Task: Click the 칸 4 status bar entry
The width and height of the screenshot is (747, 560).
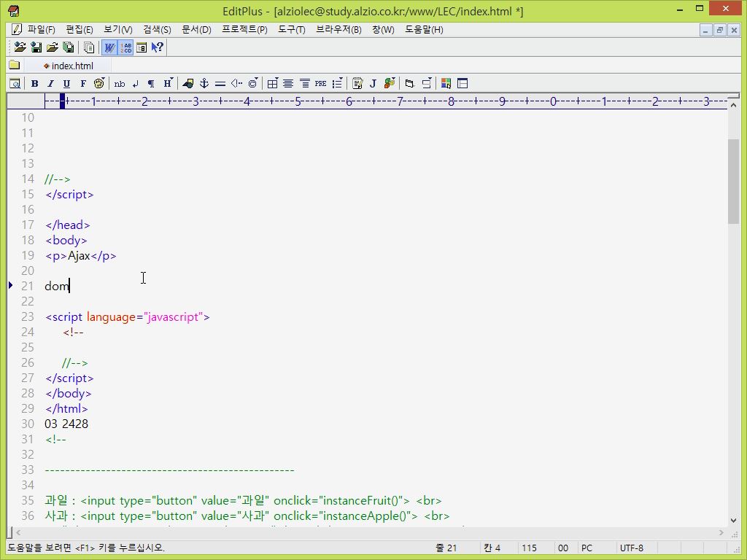Action: tap(492, 548)
